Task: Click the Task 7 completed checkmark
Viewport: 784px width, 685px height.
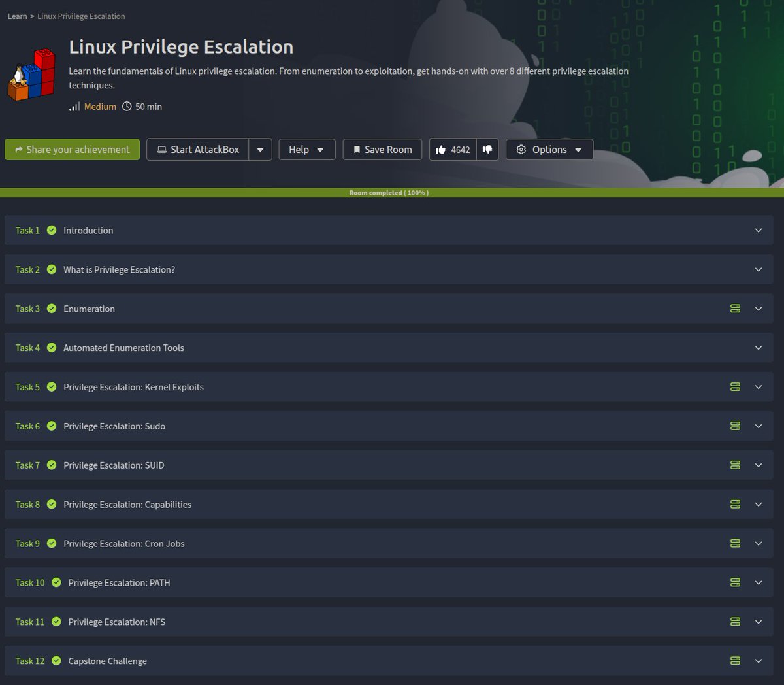Action: tap(52, 465)
